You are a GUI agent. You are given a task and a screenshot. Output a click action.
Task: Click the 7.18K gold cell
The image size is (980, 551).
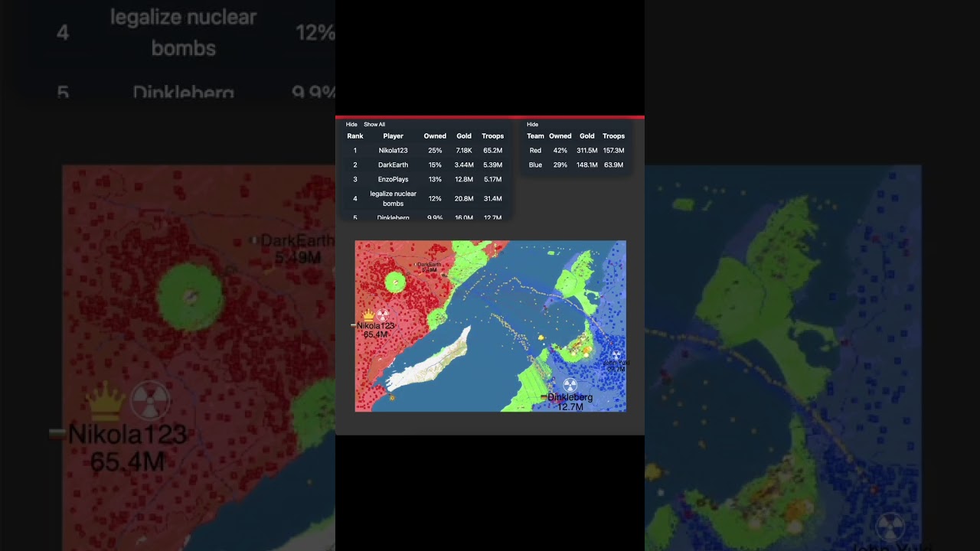[464, 151]
